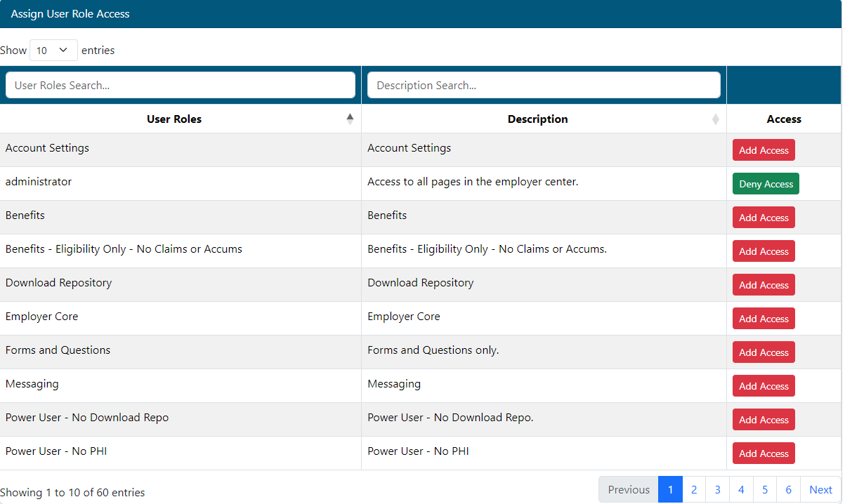Image resolution: width=845 pixels, height=504 pixels.
Task: Go to page 3 of results
Action: pyautogui.click(x=717, y=490)
